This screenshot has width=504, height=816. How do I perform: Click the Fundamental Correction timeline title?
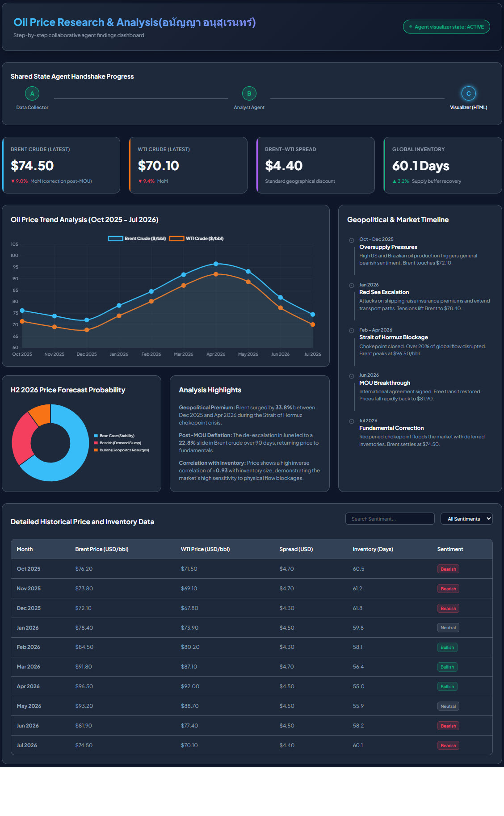click(391, 428)
